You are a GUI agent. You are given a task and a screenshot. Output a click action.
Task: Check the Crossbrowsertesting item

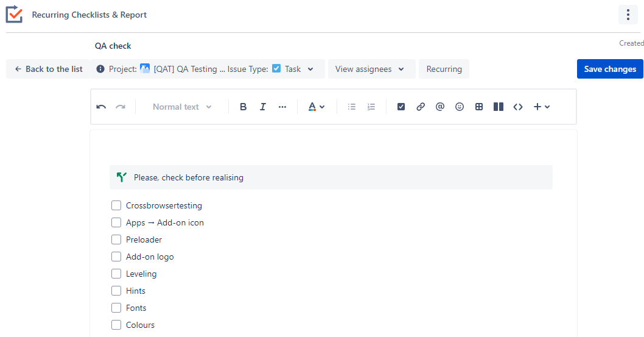click(x=116, y=205)
